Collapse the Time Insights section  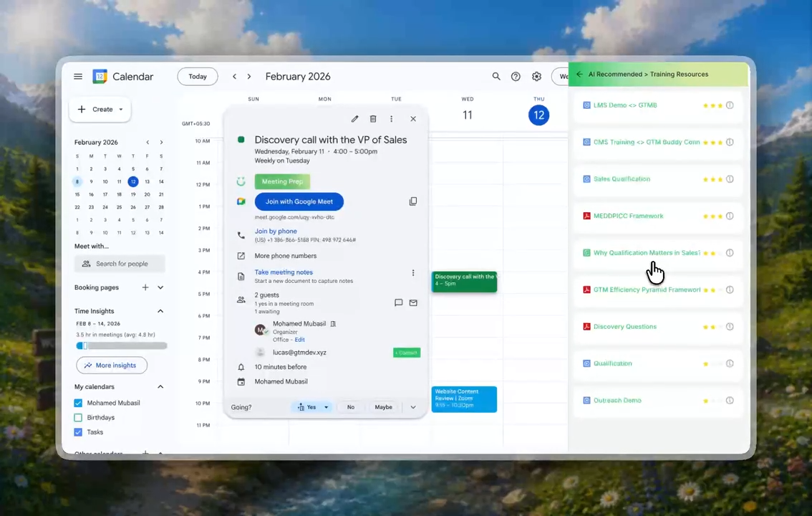pyautogui.click(x=160, y=311)
